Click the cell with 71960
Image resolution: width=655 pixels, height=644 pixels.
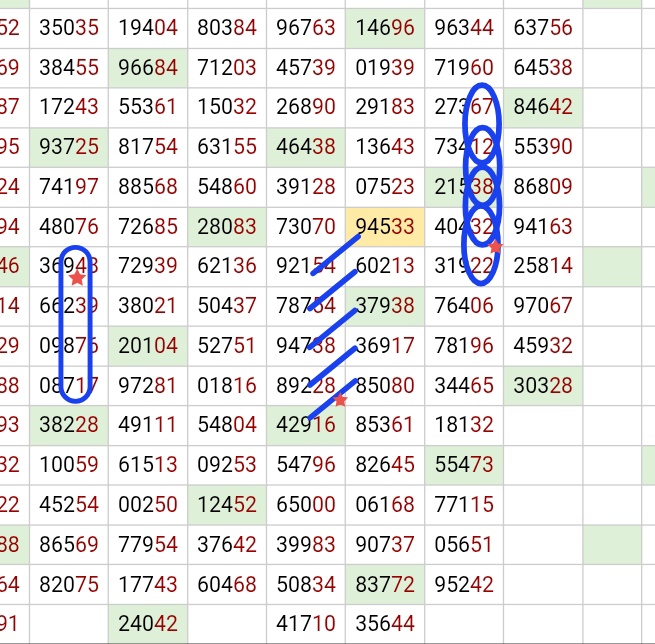(464, 68)
